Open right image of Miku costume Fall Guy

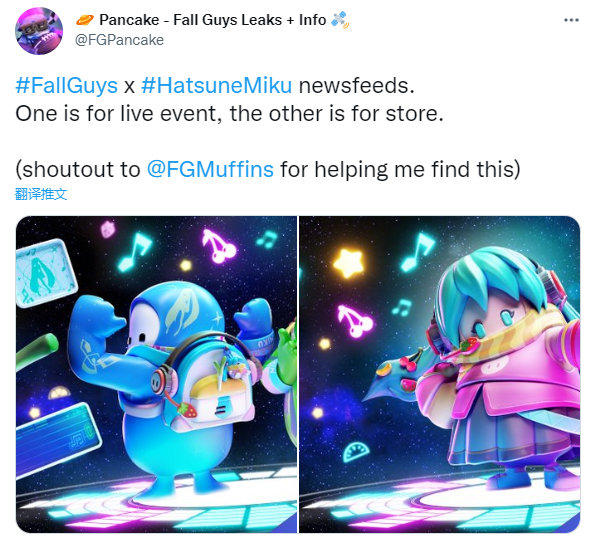(440, 374)
